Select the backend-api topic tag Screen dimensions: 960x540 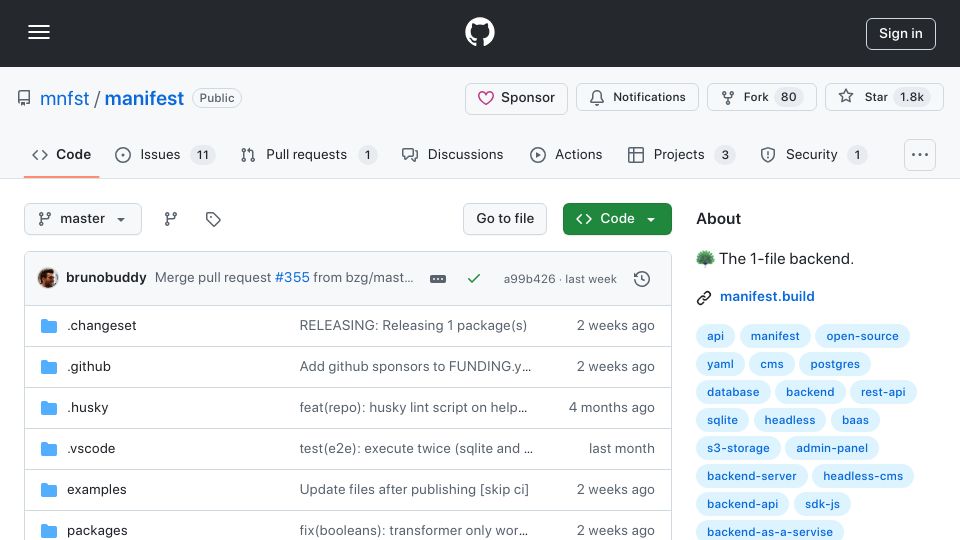[743, 504]
